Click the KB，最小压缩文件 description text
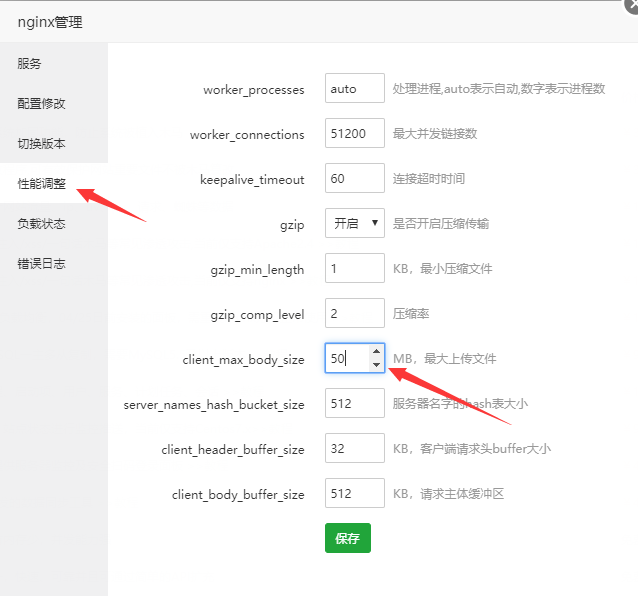The image size is (638, 596). click(x=442, y=269)
